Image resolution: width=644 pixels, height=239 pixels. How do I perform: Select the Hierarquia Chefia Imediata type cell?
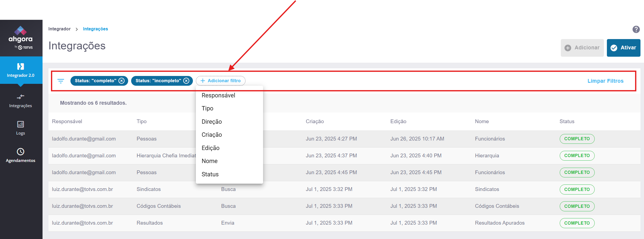pyautogui.click(x=166, y=156)
